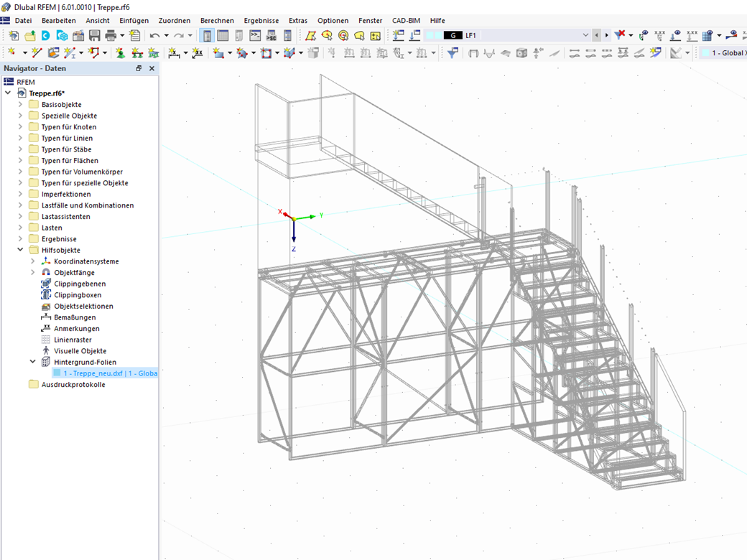The image size is (747, 560).
Task: Click the Bemaßungen dimension icon
Action: (x=46, y=317)
